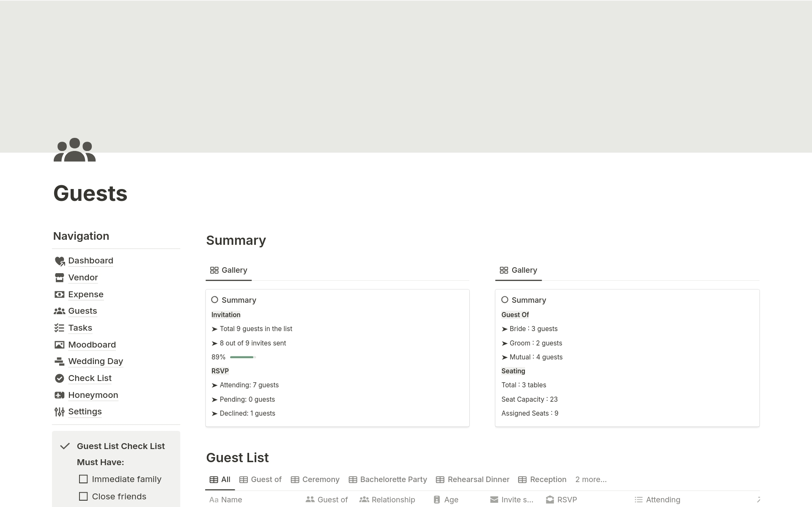Viewport: 812px width, 507px height.
Task: Open Expense via the money bill icon
Action: coord(60,294)
